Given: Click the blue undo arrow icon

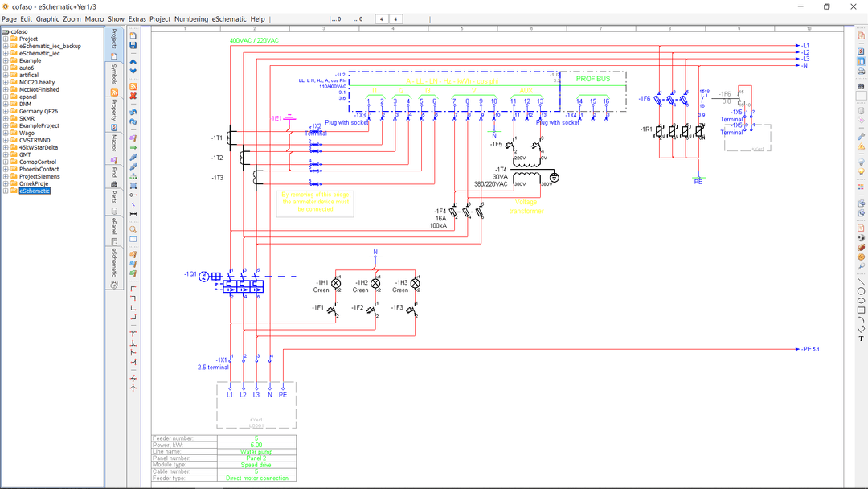Looking at the screenshot, I should point(133,112).
